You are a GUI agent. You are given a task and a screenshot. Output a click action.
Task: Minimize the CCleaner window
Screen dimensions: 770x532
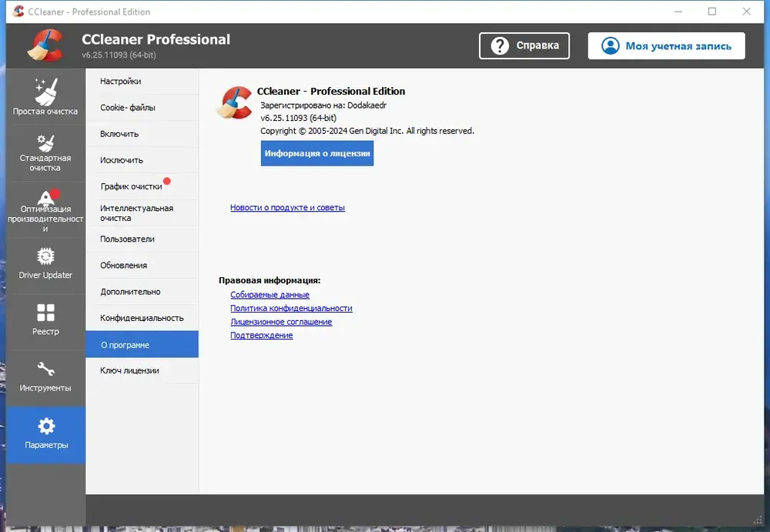678,12
